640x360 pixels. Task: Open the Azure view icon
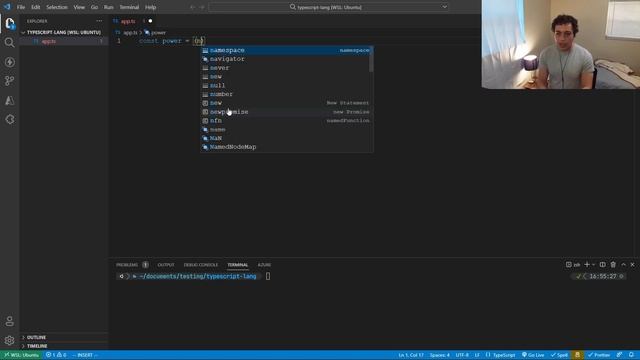(x=9, y=100)
